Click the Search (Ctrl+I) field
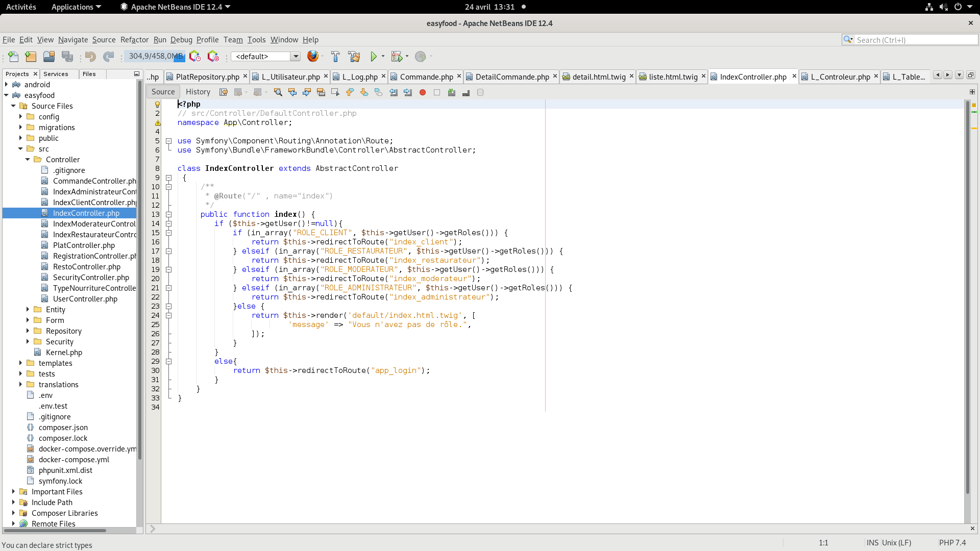Screen dimensions: 980x551 pos(914,40)
